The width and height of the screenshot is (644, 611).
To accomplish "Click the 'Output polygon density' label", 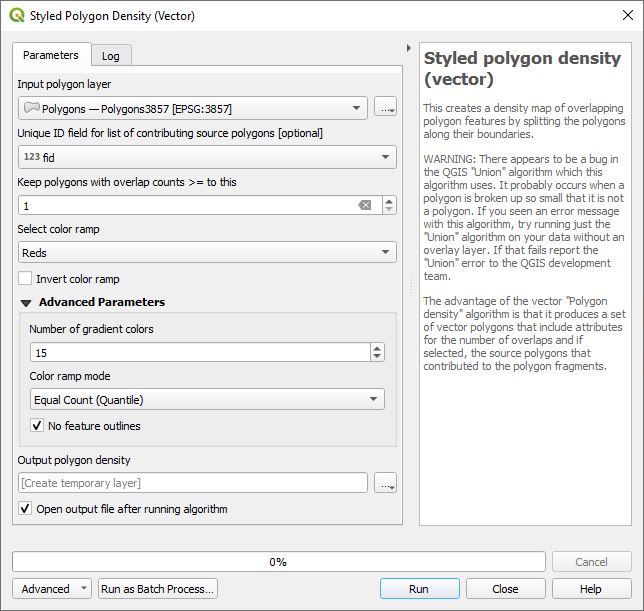I will pyautogui.click(x=74, y=460).
